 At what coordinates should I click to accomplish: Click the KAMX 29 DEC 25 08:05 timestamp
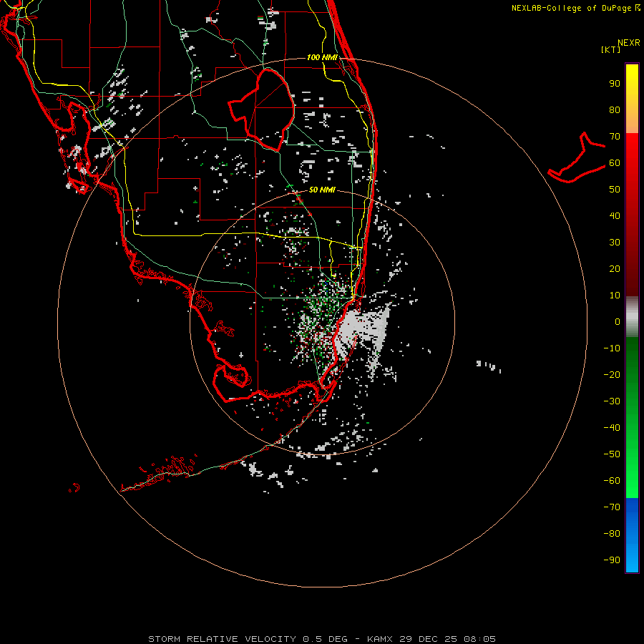[431, 639]
